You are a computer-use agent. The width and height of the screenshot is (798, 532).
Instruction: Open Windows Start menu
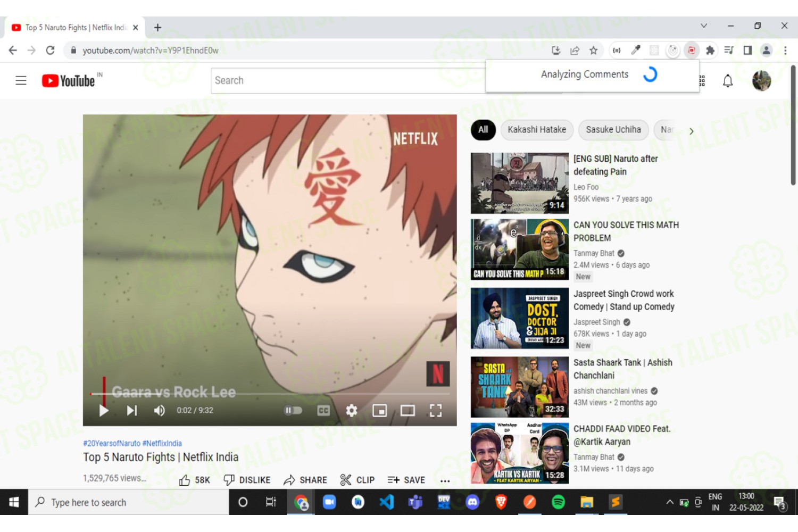click(x=14, y=502)
